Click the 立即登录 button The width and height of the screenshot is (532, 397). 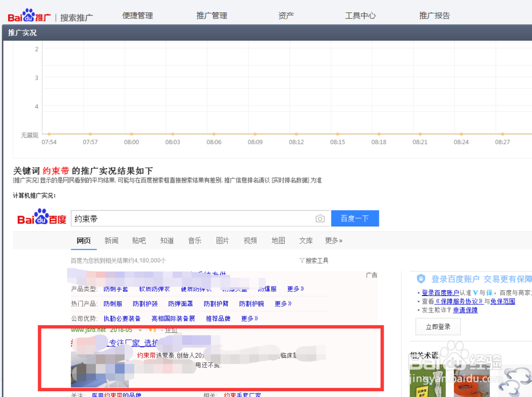(438, 327)
